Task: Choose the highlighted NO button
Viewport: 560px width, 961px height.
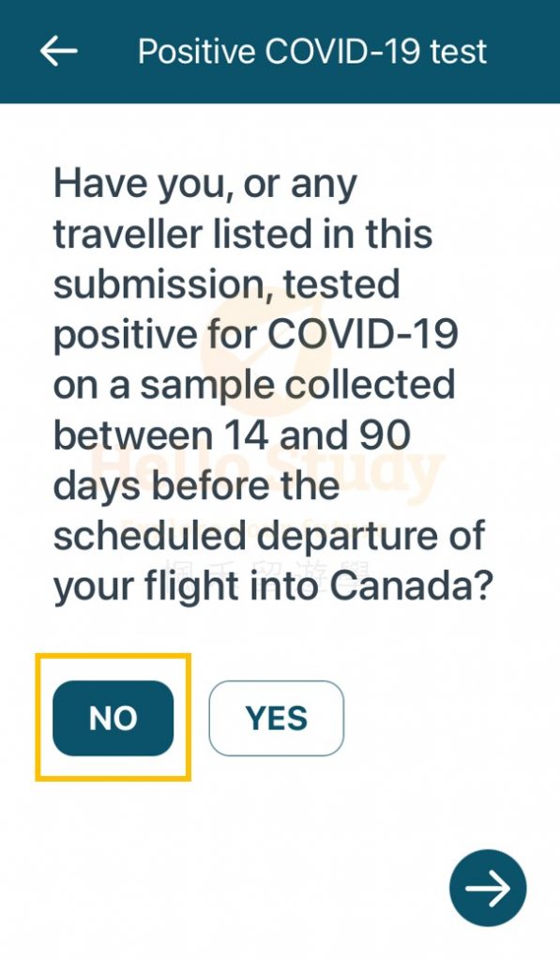Action: (x=113, y=718)
